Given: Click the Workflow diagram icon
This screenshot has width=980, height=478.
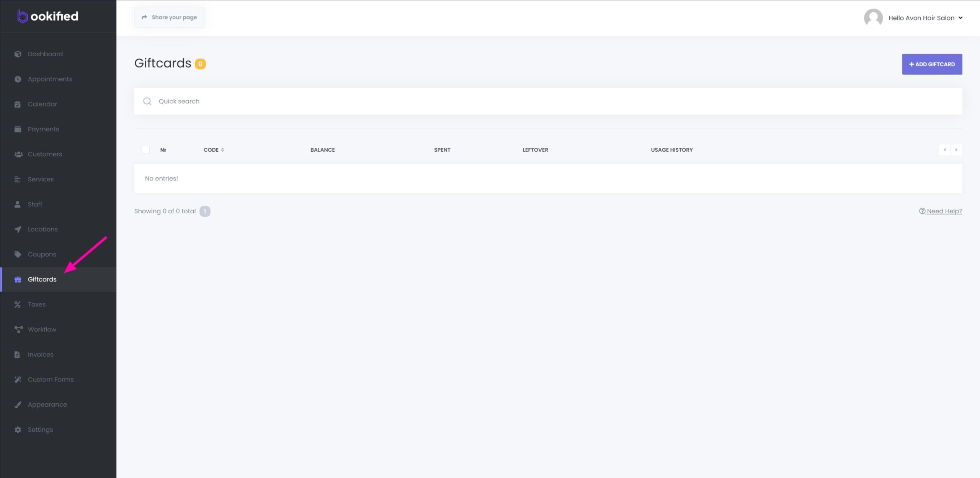Looking at the screenshot, I should coord(18,329).
